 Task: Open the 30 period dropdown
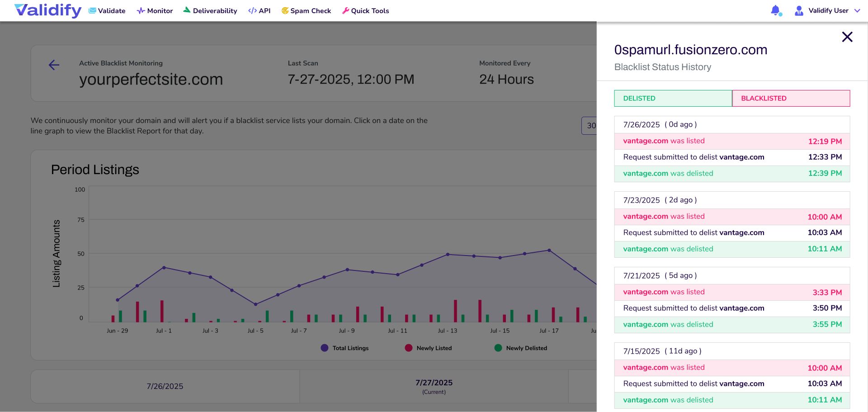tap(590, 126)
